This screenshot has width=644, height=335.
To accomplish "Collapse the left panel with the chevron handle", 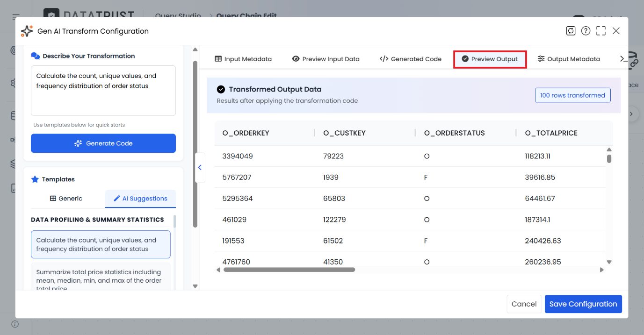I will (200, 167).
